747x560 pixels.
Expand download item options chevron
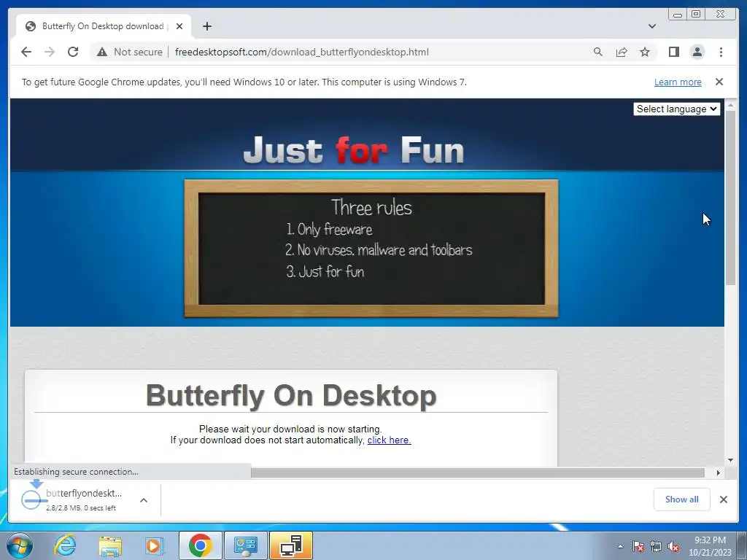pos(144,500)
